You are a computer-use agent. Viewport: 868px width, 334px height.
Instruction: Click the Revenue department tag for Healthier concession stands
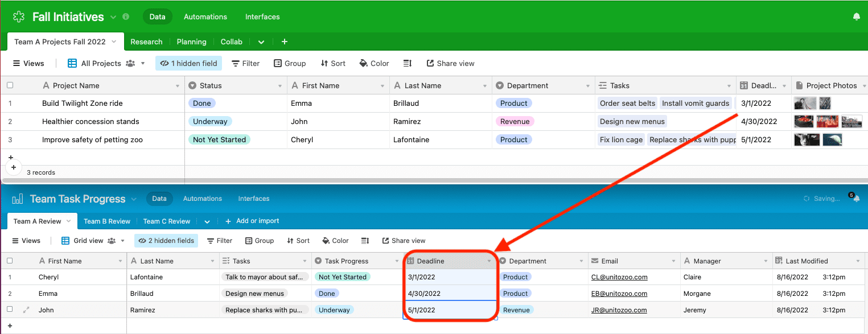pos(514,121)
